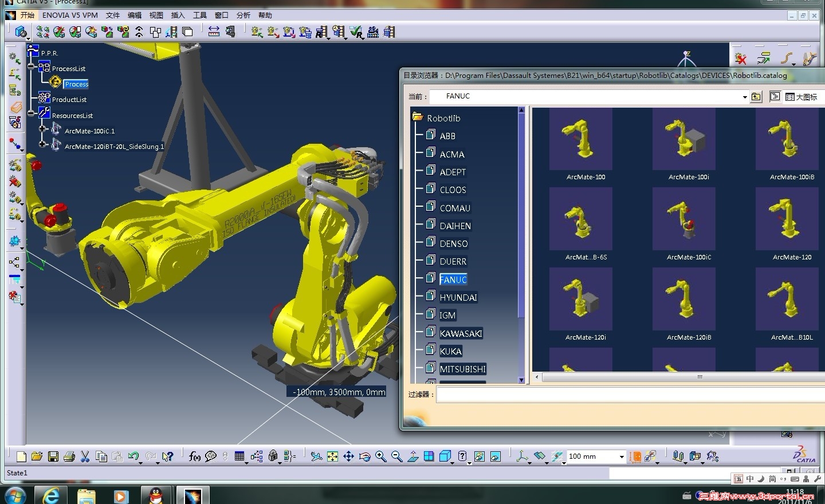Viewport: 825px width, 504px height.
Task: Switch catalog view to large icons (大图标)
Action: (802, 97)
